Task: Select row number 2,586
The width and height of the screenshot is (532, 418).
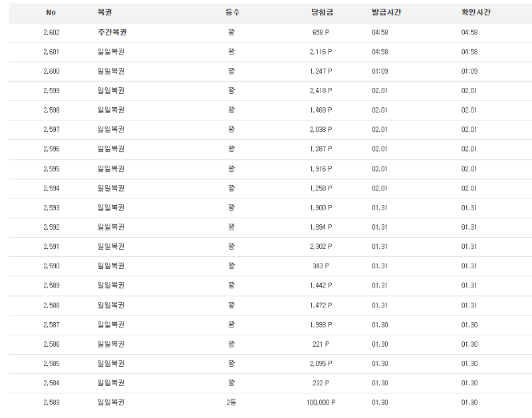Action: click(51, 344)
